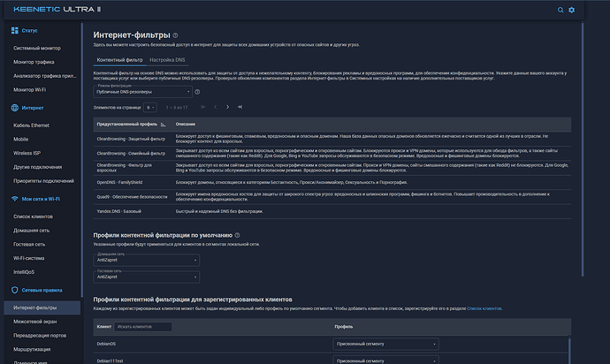Sort by Предустановленный профиль column icon
This screenshot has width=610, height=364.
(x=163, y=125)
